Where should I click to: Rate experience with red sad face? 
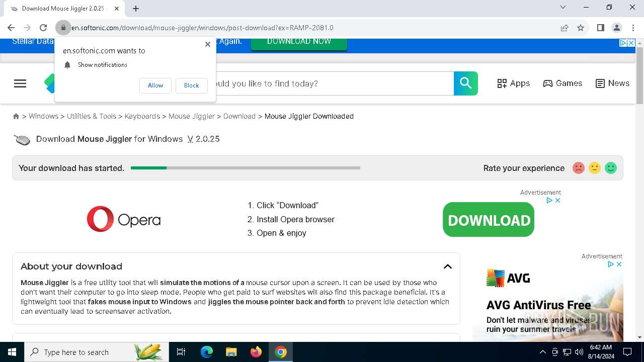pos(579,168)
